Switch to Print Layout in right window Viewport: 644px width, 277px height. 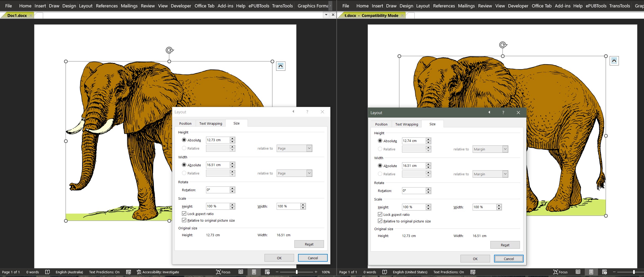[x=591, y=272]
